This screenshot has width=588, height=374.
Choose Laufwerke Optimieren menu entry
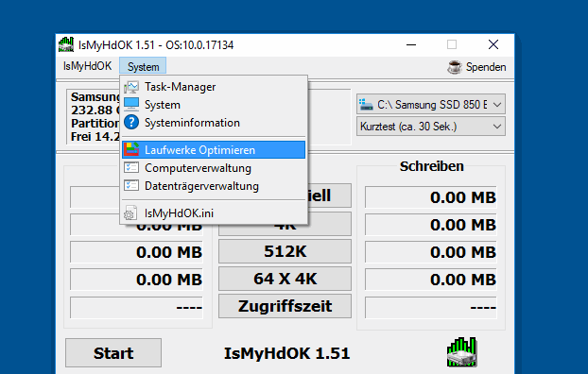214,149
